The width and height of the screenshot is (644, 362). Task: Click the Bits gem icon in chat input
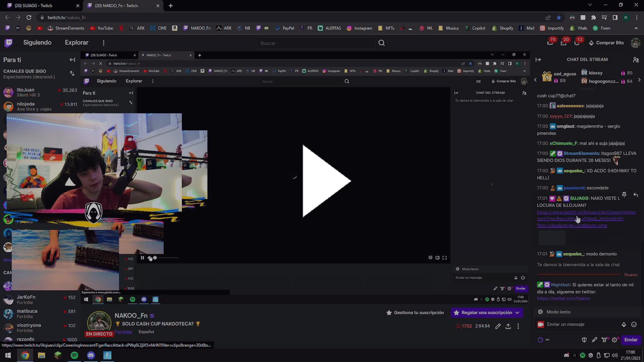(623, 324)
